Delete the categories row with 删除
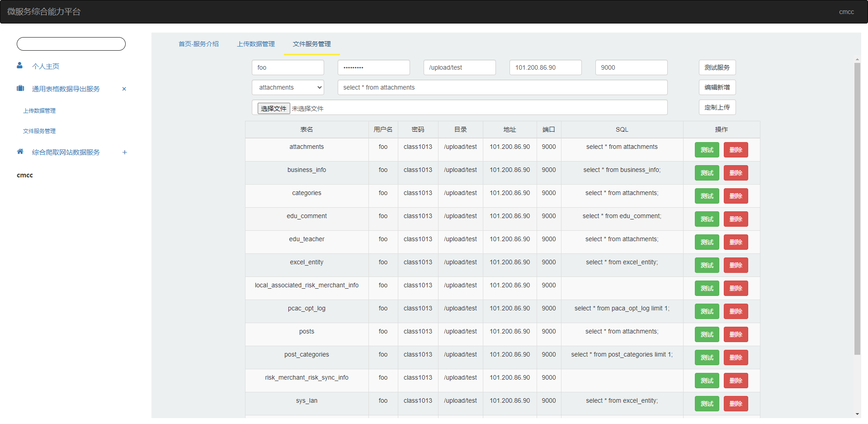The width and height of the screenshot is (868, 424). pyautogui.click(x=736, y=196)
